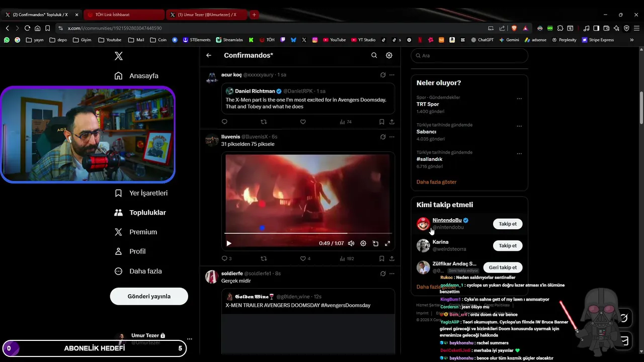The height and width of the screenshot is (362, 644).
Task: Open Profil in sidebar
Action: 130,251
